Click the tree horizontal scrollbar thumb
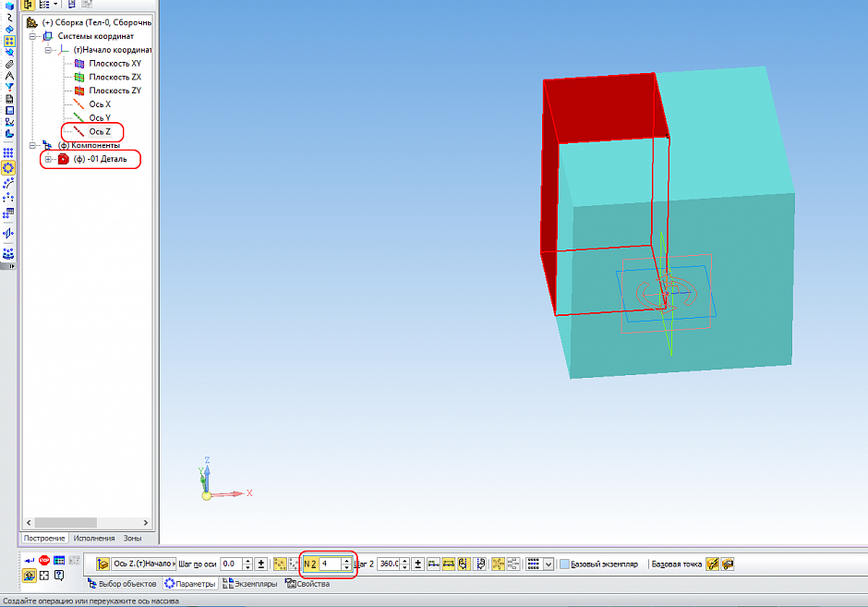Viewport: 868px width, 607px height. pyautogui.click(x=66, y=522)
